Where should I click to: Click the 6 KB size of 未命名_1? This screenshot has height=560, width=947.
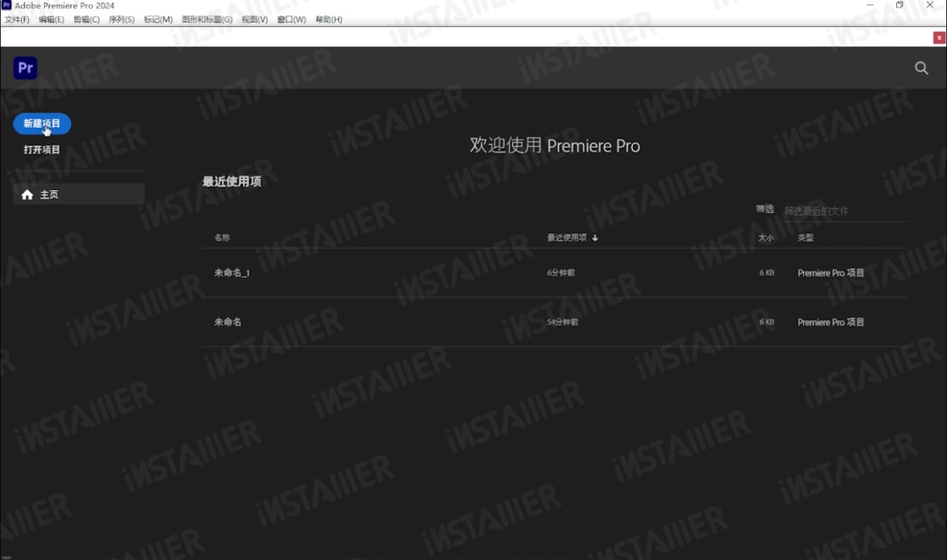click(766, 273)
